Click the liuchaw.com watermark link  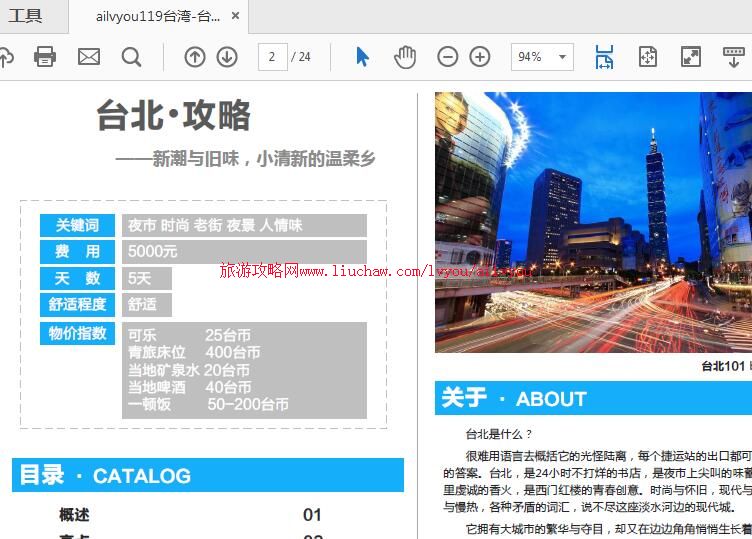(376, 271)
